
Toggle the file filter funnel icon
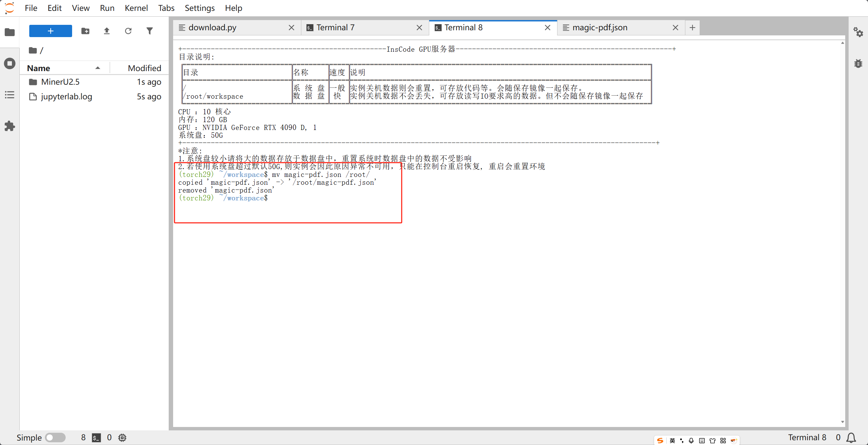[150, 31]
